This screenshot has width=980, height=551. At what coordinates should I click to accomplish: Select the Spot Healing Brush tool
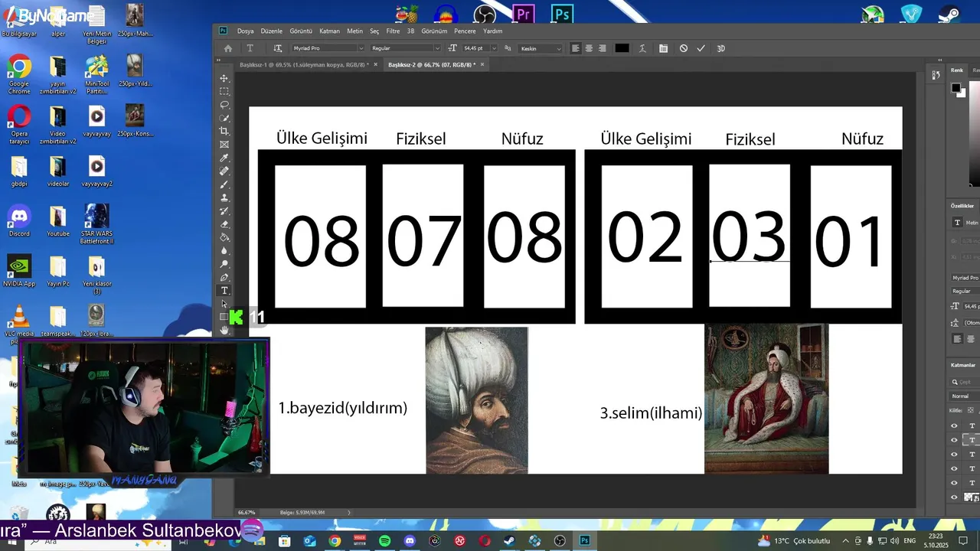224,171
